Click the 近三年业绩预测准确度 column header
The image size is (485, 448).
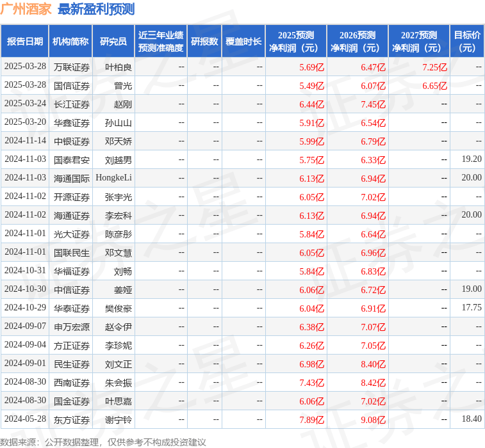[161, 42]
